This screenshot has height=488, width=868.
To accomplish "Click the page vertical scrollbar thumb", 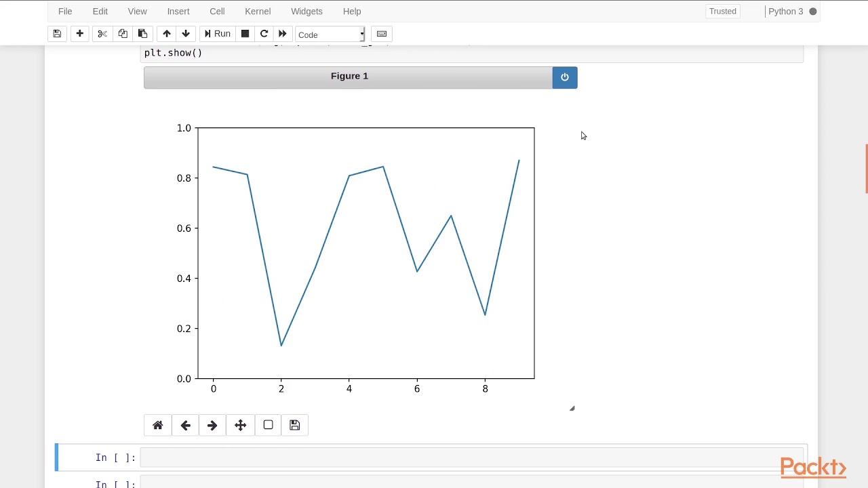I will pos(866,169).
